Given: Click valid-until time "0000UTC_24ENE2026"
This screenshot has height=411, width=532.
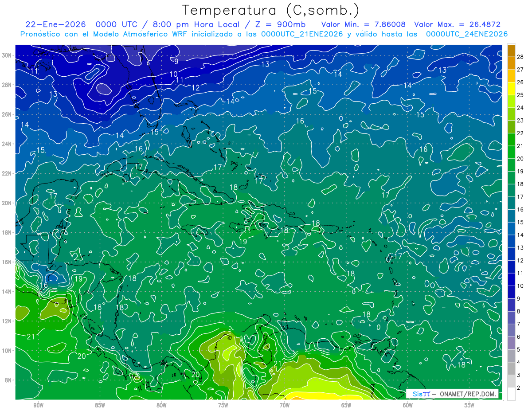Looking at the screenshot, I should coord(467,34).
